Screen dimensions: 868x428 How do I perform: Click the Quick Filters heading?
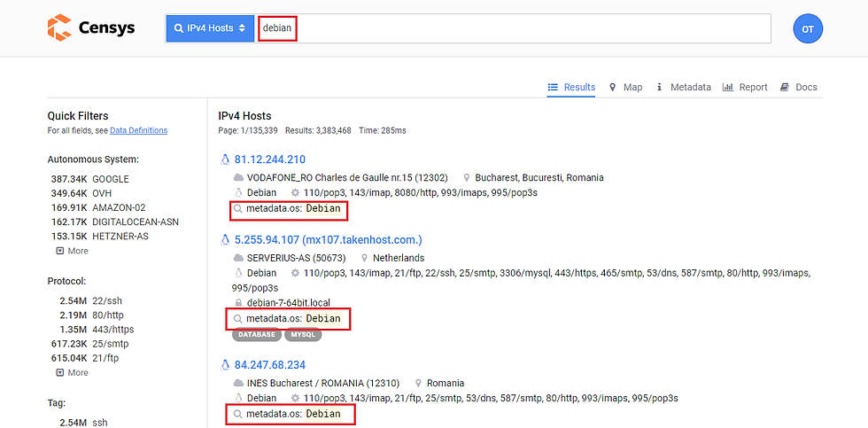pos(78,116)
